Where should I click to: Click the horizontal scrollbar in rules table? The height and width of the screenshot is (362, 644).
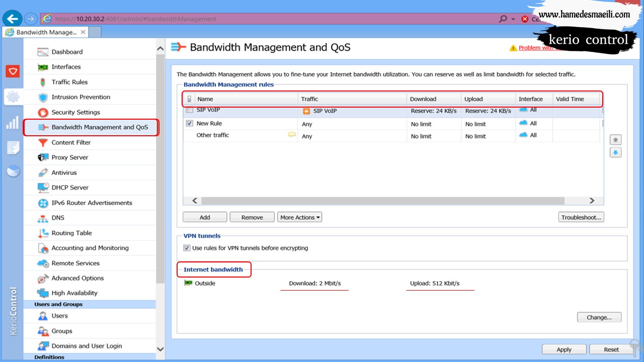383,201
